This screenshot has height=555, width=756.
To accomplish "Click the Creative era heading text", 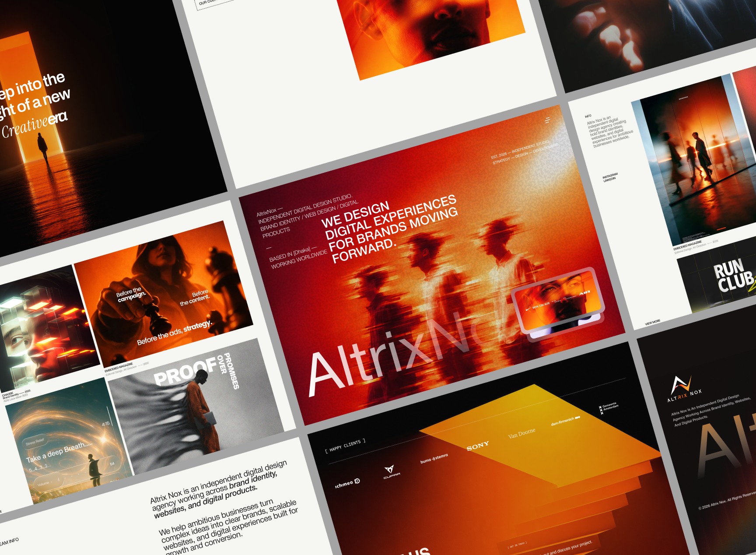I will tap(35, 124).
